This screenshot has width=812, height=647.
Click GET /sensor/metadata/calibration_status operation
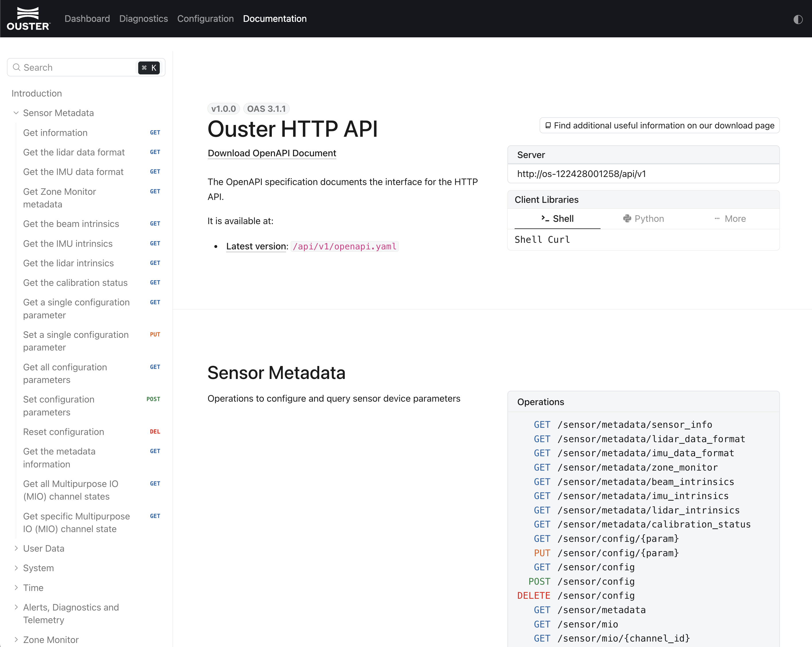pyautogui.click(x=642, y=524)
